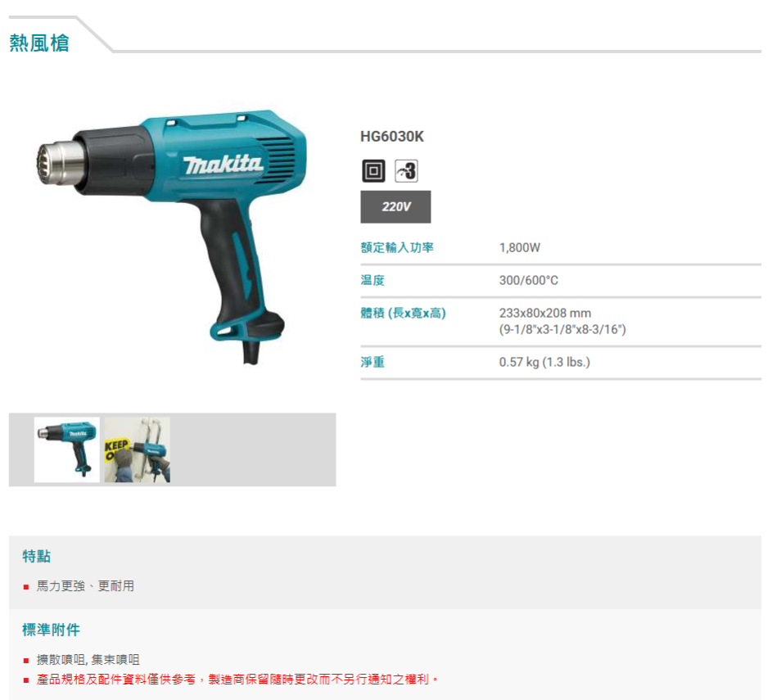Image resolution: width=772 pixels, height=700 pixels.
Task: Click the HG6030K model heading
Action: click(392, 137)
